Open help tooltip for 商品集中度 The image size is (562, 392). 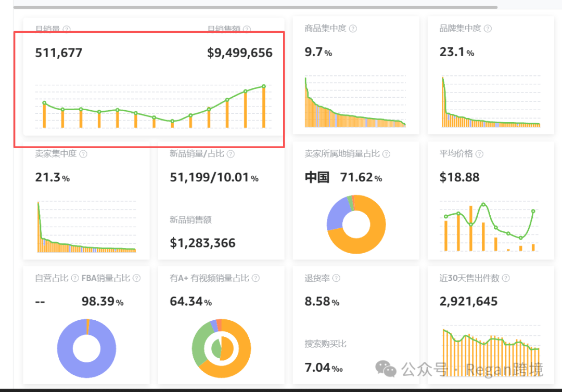click(353, 29)
